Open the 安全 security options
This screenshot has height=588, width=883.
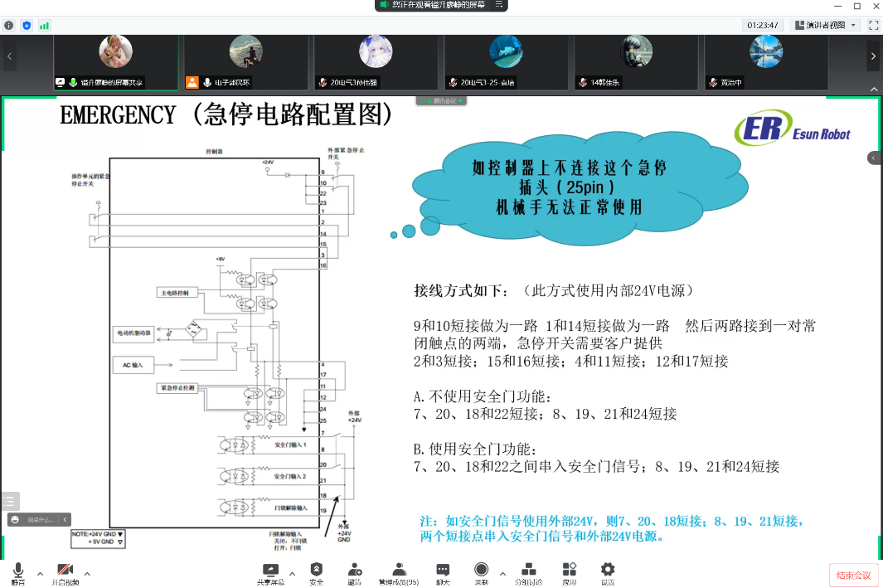pyautogui.click(x=317, y=573)
